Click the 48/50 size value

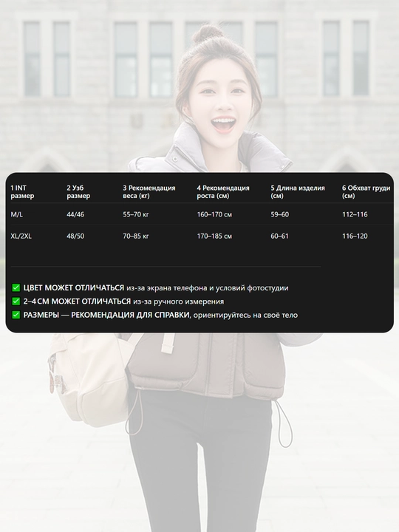tap(75, 236)
